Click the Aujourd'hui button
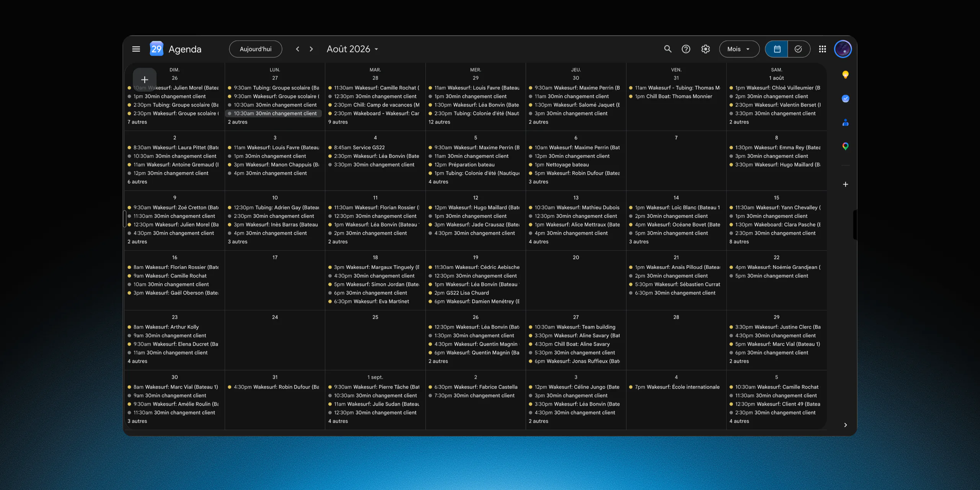This screenshot has height=490, width=980. [255, 49]
